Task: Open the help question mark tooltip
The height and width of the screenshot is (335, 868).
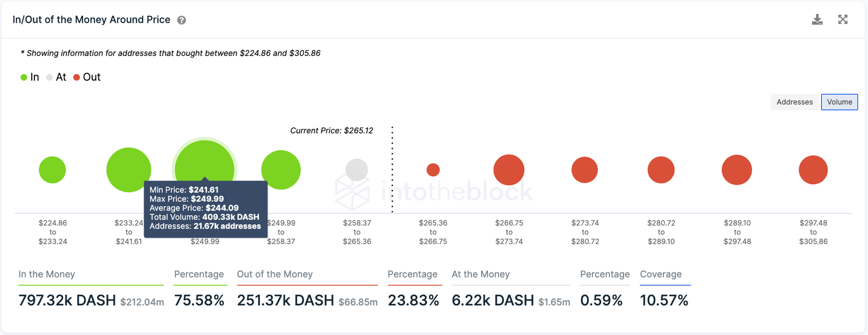Action: tap(181, 19)
